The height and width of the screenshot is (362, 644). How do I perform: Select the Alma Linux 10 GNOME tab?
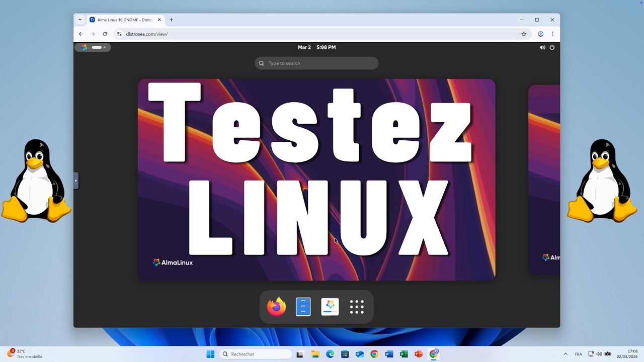(x=125, y=20)
